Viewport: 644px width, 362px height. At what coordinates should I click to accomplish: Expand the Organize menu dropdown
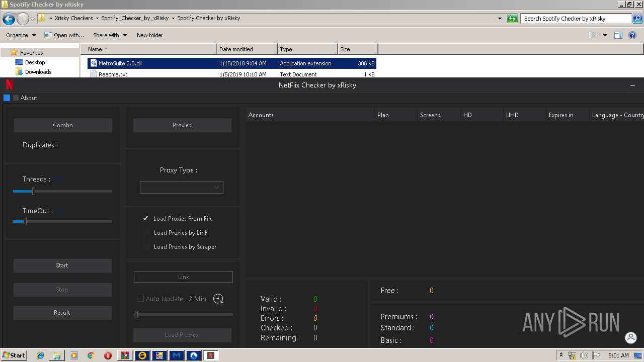pyautogui.click(x=34, y=35)
